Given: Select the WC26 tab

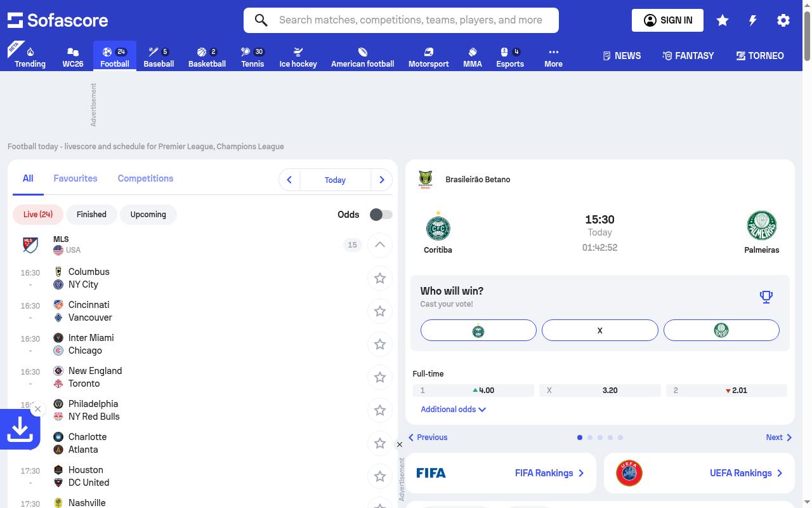Looking at the screenshot, I should [x=73, y=57].
